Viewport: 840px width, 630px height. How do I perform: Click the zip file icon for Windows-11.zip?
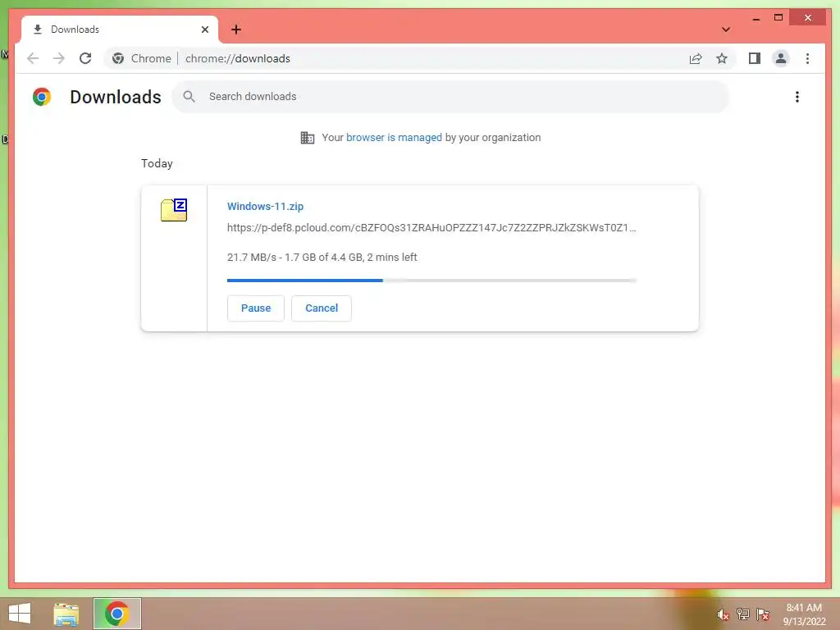click(x=174, y=209)
